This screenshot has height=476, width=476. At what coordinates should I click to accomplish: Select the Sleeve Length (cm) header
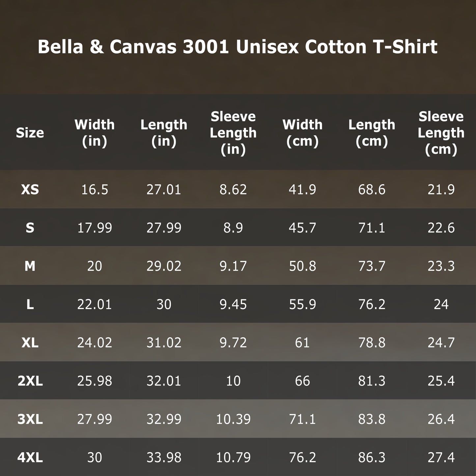pyautogui.click(x=441, y=133)
